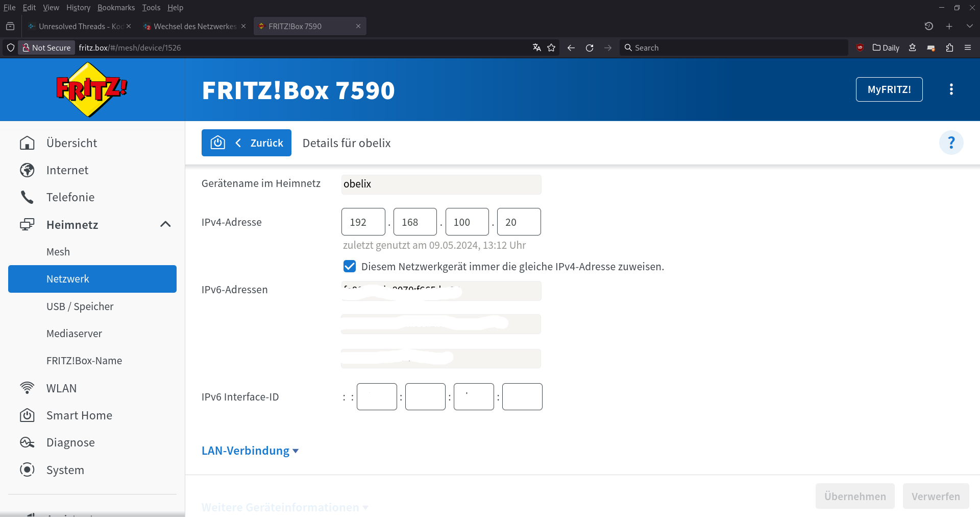Click the FRITZ! logo in sidebar header
Screen dimensions: 980x517
pos(91,89)
